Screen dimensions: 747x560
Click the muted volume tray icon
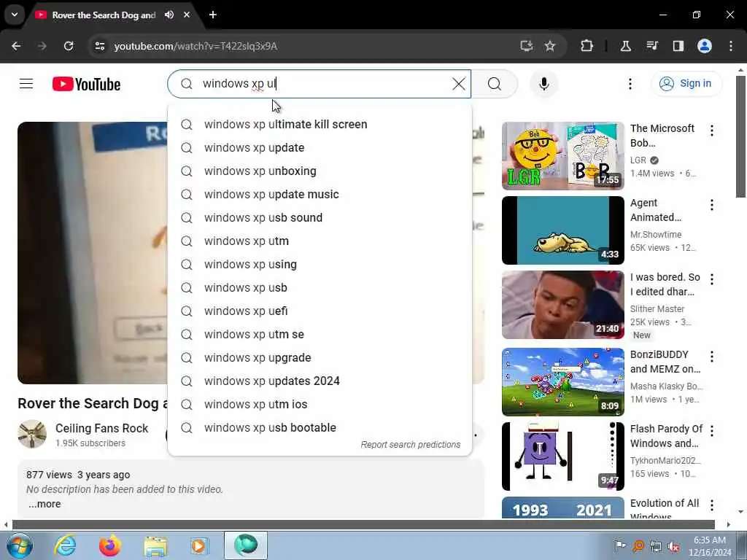pyautogui.click(x=673, y=547)
